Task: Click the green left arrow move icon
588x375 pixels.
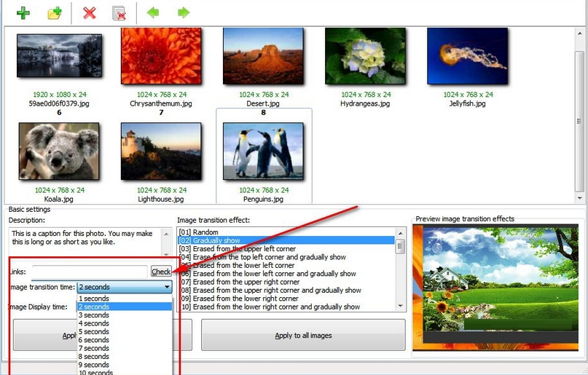Action: [152, 12]
